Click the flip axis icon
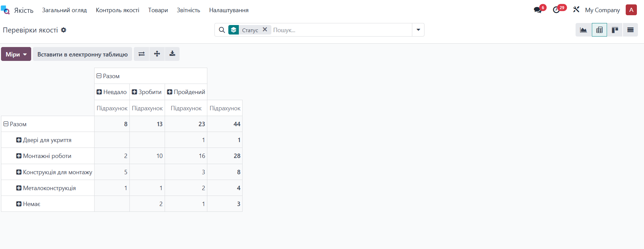The image size is (644, 249). tap(142, 54)
